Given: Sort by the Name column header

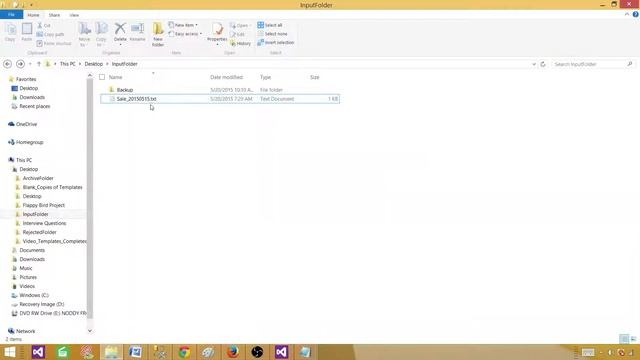Looking at the screenshot, I should [x=116, y=77].
